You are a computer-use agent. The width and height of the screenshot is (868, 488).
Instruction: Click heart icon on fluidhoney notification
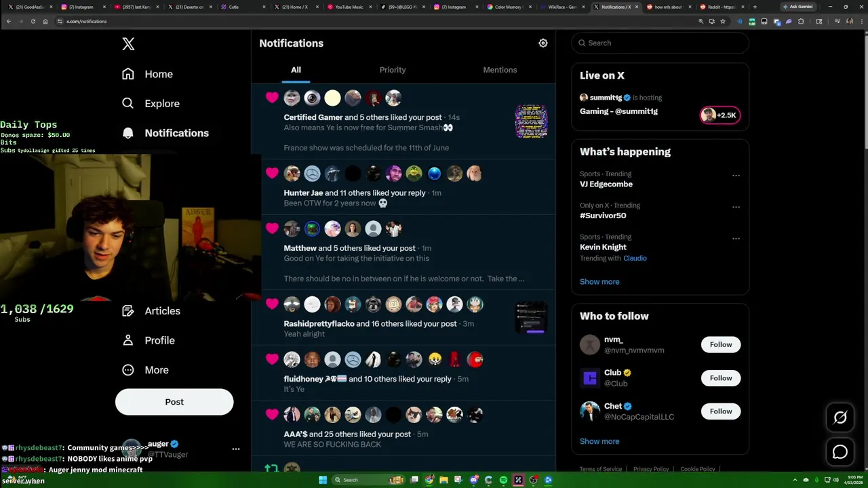[x=272, y=359]
